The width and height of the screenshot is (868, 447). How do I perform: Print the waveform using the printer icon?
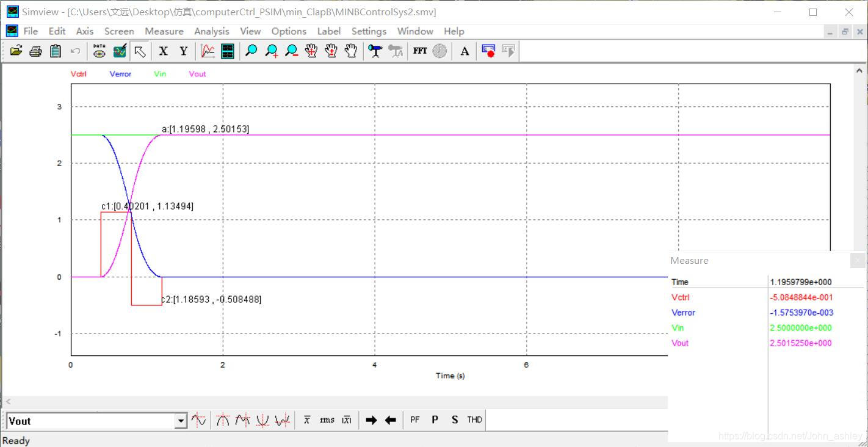click(35, 51)
